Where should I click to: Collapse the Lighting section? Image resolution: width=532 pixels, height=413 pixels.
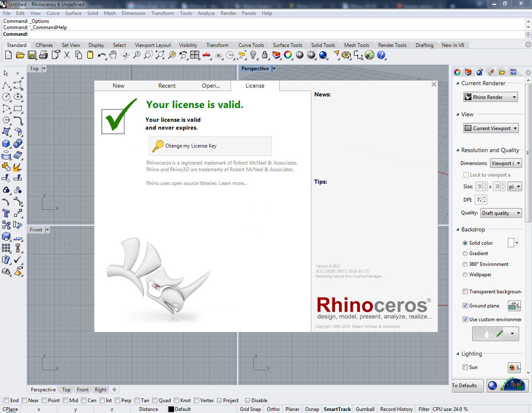pyautogui.click(x=458, y=354)
